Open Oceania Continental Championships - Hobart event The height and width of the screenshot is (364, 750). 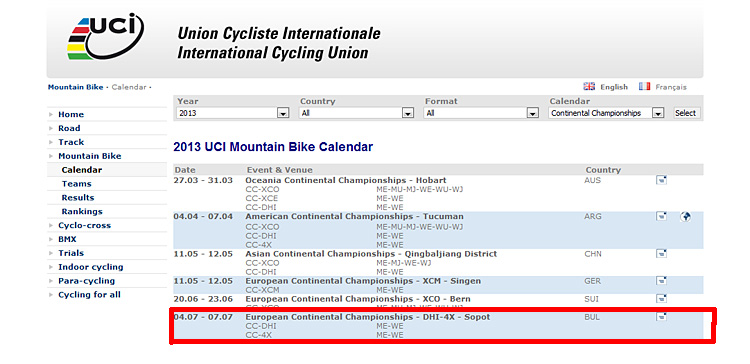point(346,180)
